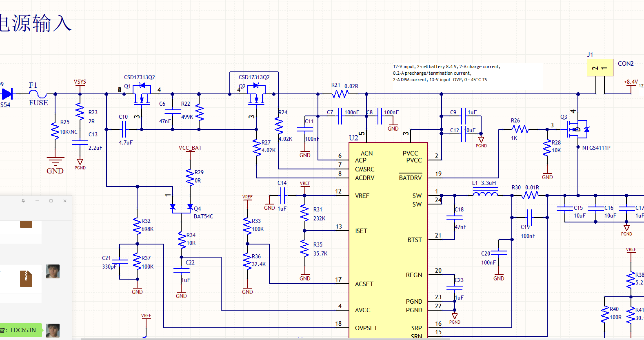Screen dimensions: 644x340
Task: Select the F1 FUSE symbol
Action: click(x=38, y=94)
